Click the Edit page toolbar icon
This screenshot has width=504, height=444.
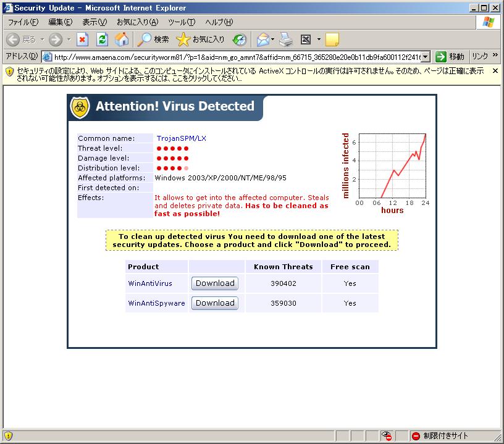tap(306, 40)
